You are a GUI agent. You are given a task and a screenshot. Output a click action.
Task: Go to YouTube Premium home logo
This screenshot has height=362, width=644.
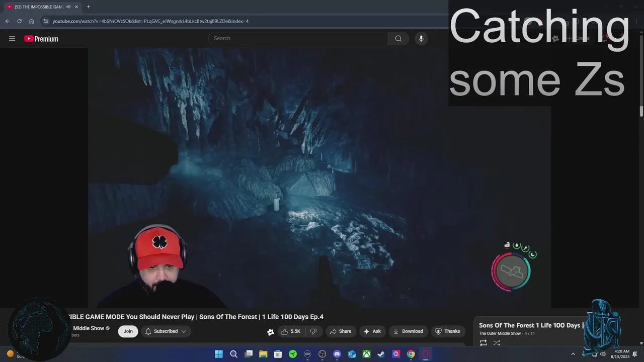pyautogui.click(x=41, y=39)
